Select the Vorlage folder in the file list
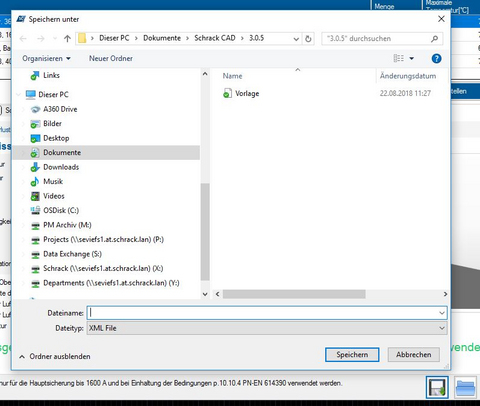This screenshot has width=480, height=406. [247, 94]
